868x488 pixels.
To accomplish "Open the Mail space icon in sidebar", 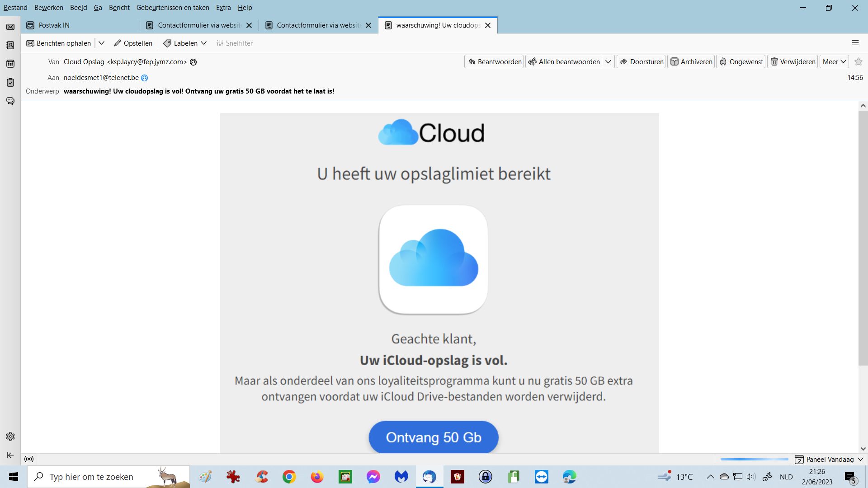I will pos(10,27).
